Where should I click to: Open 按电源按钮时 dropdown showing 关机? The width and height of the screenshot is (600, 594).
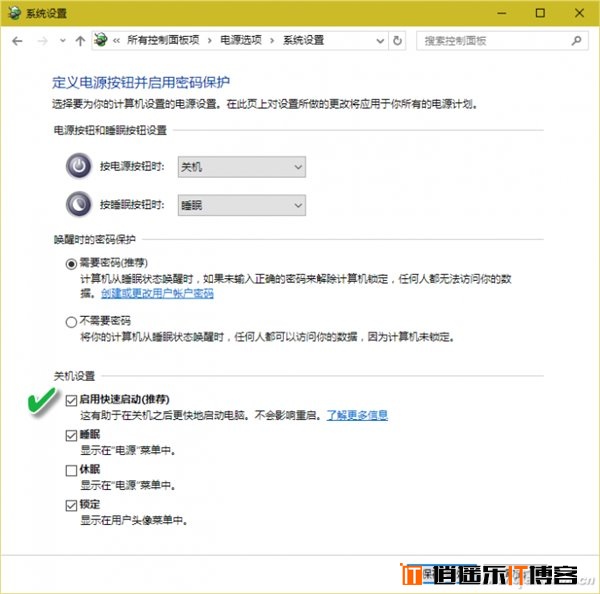pyautogui.click(x=241, y=167)
